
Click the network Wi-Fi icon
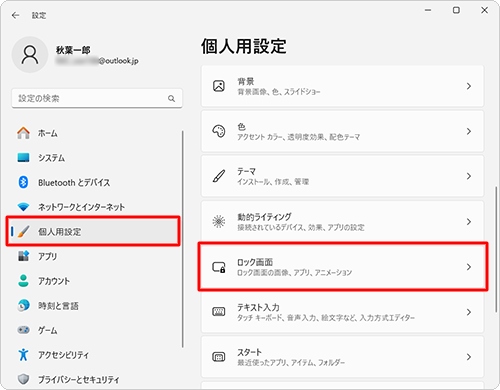pyautogui.click(x=23, y=207)
